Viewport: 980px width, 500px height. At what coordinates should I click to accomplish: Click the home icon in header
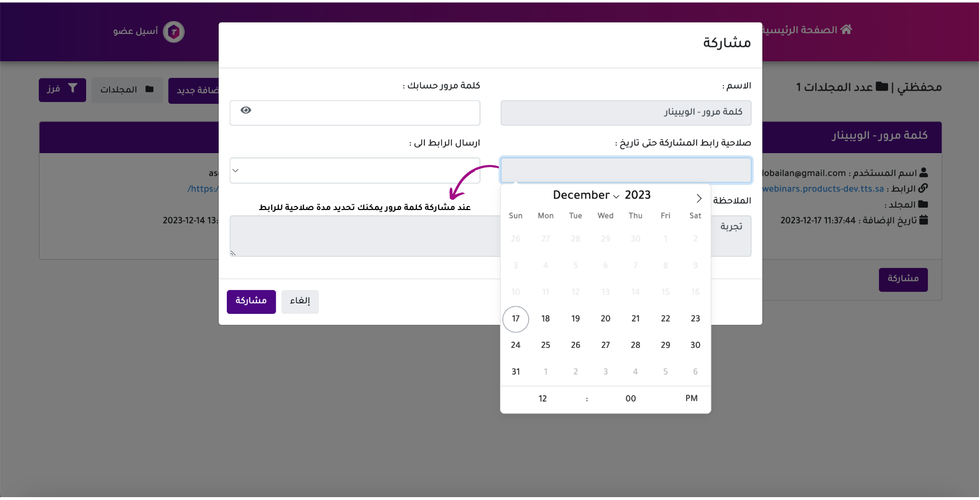tap(846, 30)
